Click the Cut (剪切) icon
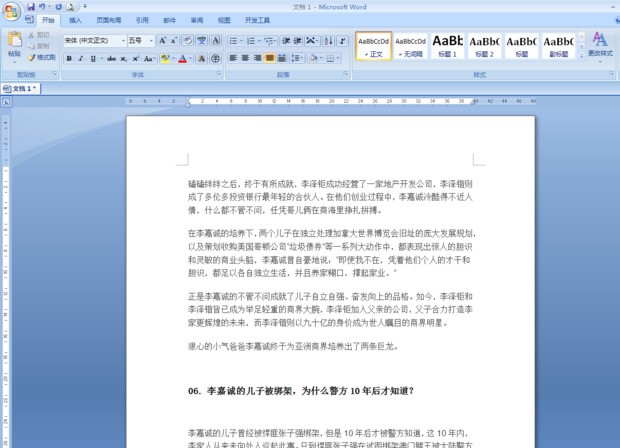Screen dimensions: 620x448 tap(41, 35)
